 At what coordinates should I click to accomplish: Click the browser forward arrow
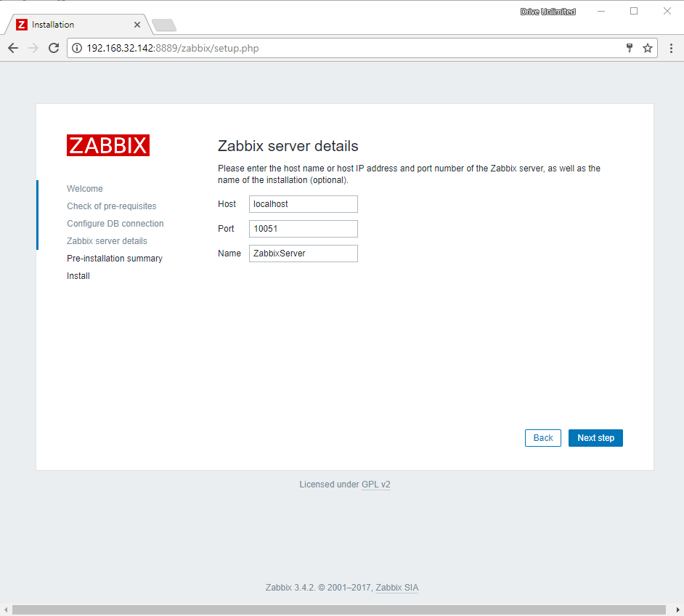click(33, 48)
